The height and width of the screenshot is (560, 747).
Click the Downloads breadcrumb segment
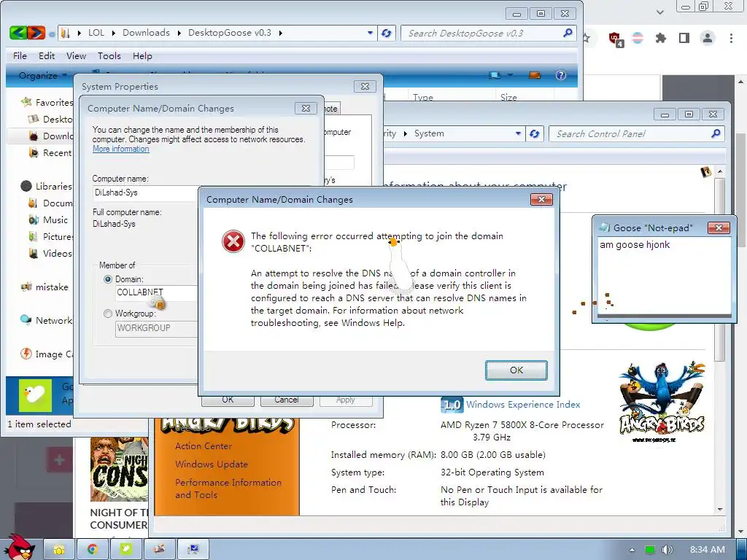pyautogui.click(x=146, y=32)
